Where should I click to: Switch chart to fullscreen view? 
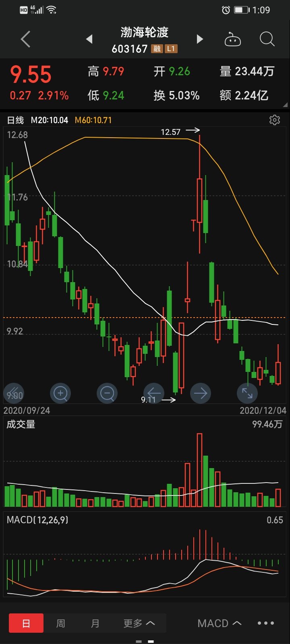tap(247, 393)
